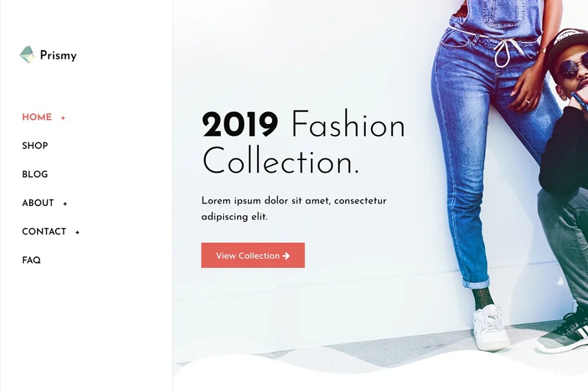Click the arrow icon in View Collection
The image size is (588, 392).
[x=286, y=256]
